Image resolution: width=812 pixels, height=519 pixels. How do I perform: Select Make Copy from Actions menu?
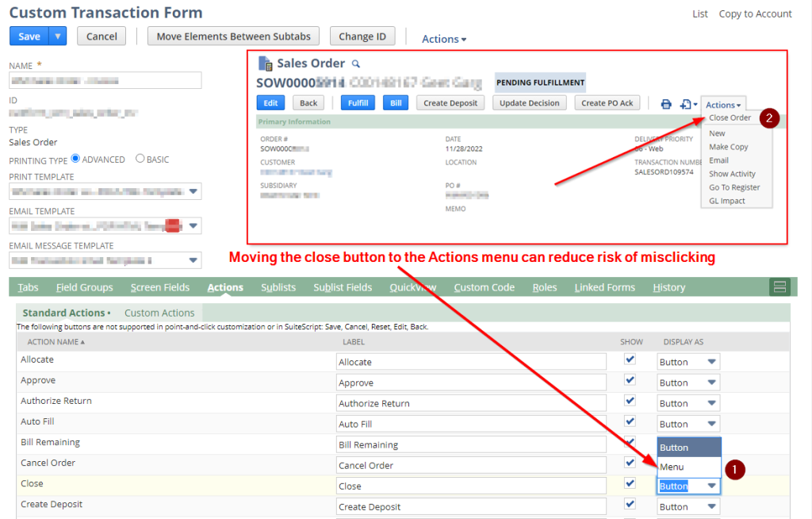click(x=728, y=147)
